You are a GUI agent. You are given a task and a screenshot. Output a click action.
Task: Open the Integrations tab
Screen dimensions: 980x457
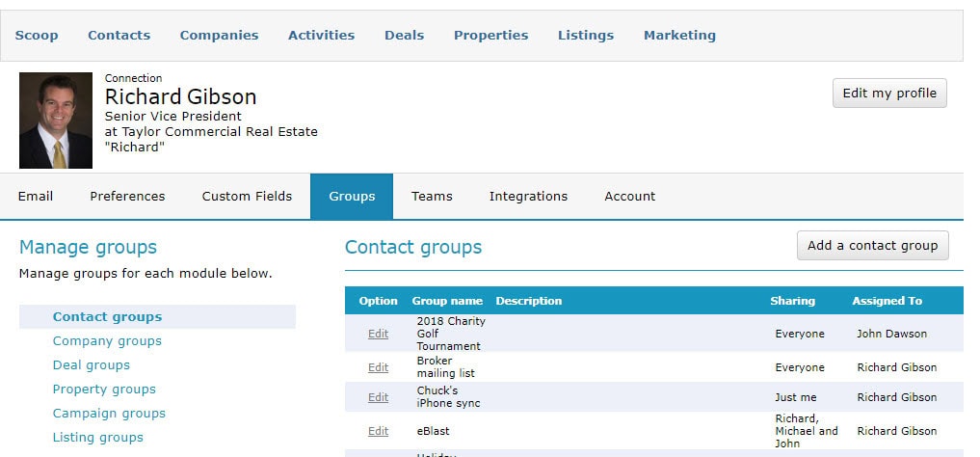[x=528, y=197]
